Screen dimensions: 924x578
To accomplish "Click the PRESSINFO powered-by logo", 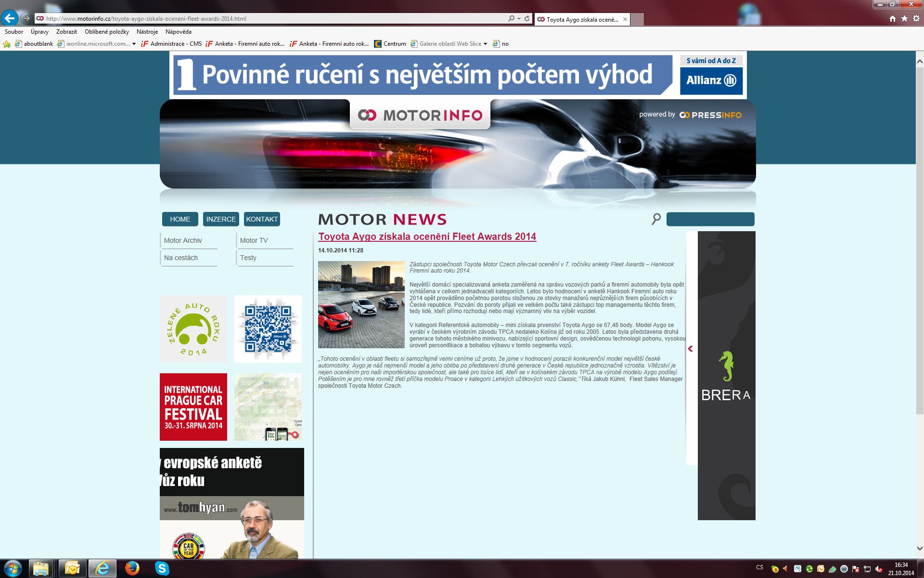I will coord(710,115).
